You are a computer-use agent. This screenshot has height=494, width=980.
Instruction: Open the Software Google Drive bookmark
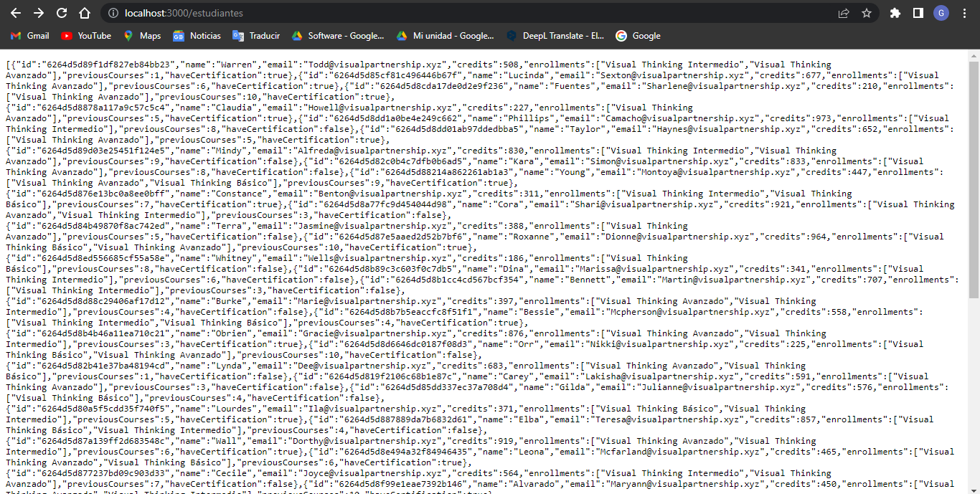click(338, 36)
